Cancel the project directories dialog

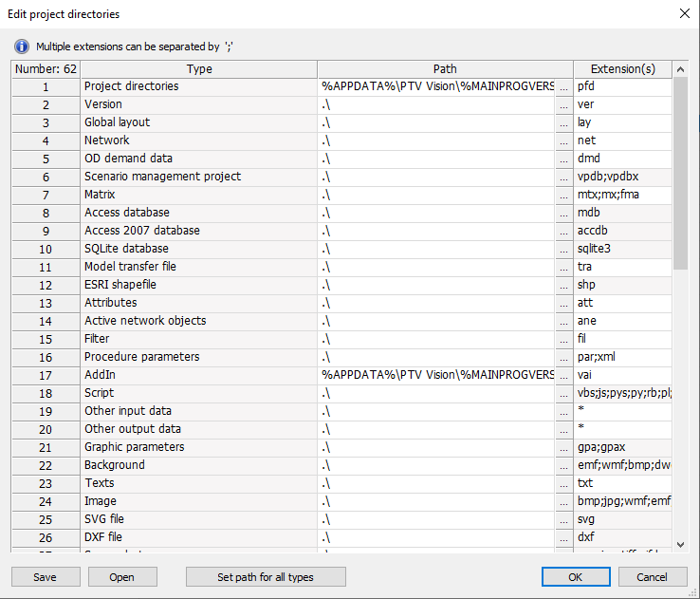click(653, 576)
